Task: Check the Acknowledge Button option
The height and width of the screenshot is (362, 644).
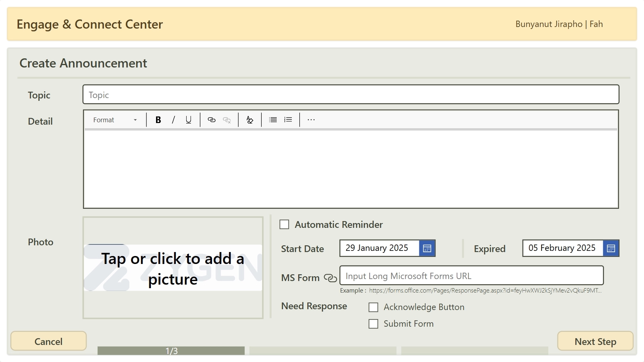Action: pyautogui.click(x=373, y=307)
